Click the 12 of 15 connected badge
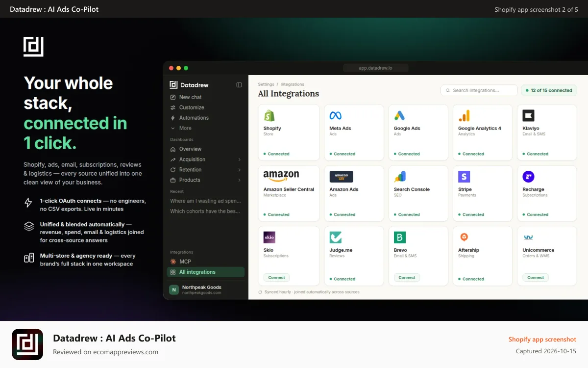Viewport: 588px width, 368px height. click(549, 90)
